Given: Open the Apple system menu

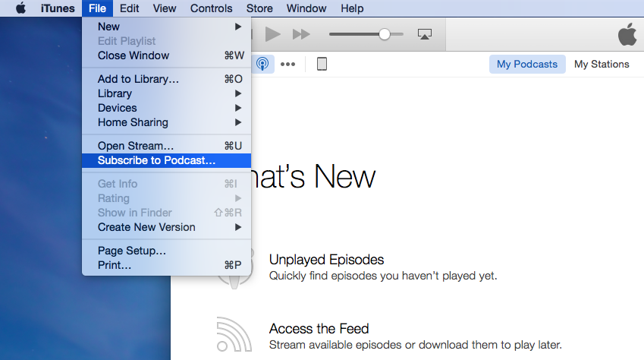Looking at the screenshot, I should pos(20,8).
